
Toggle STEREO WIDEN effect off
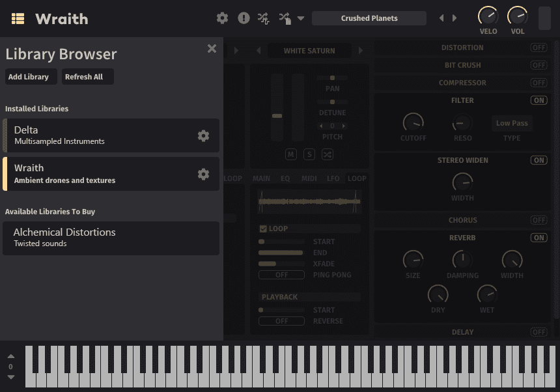coord(539,160)
